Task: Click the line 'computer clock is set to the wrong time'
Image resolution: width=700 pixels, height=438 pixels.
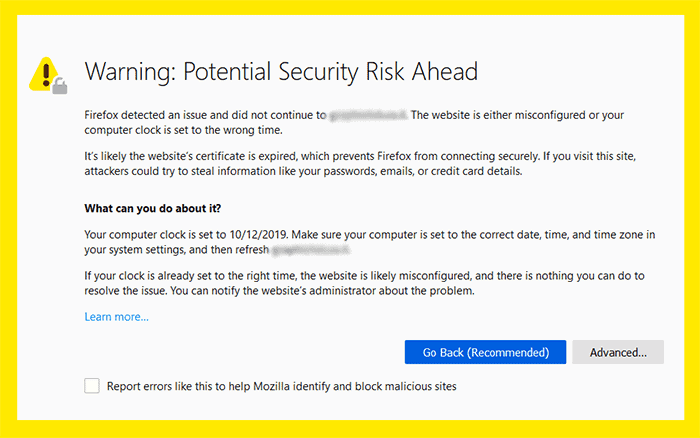Action: [183, 130]
